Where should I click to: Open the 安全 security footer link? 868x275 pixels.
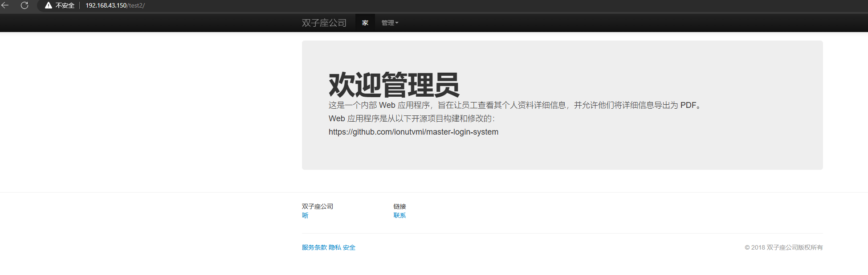click(349, 247)
